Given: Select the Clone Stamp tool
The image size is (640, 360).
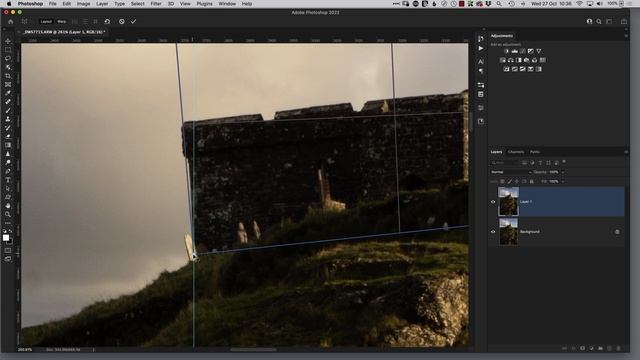Looking at the screenshot, I should click(8, 119).
